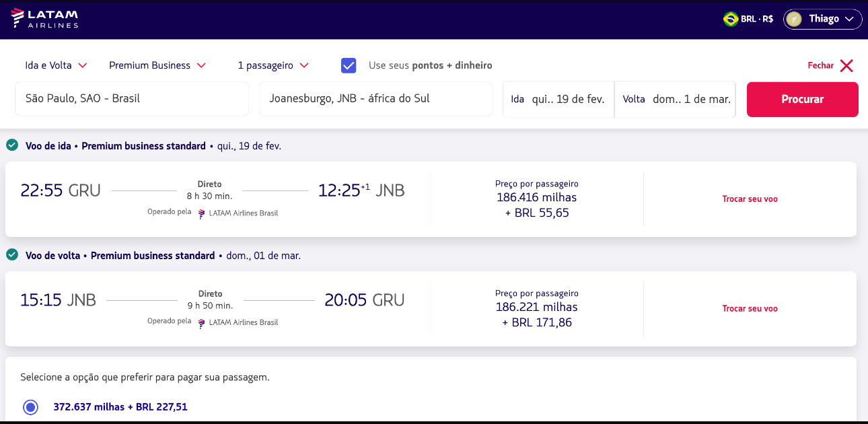The image size is (868, 424).
Task: Open the Volta return date field
Action: click(x=675, y=99)
